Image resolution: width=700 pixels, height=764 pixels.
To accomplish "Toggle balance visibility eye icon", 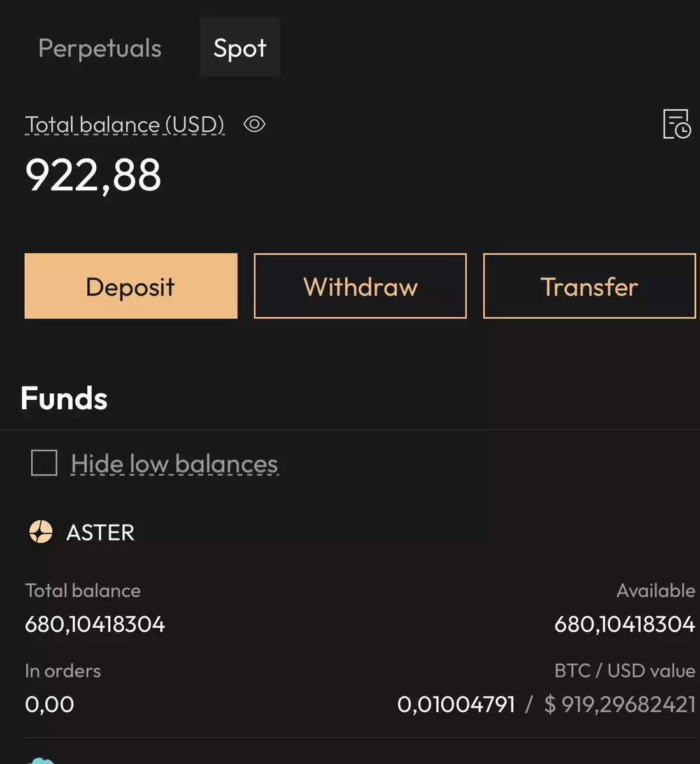I will [254, 124].
